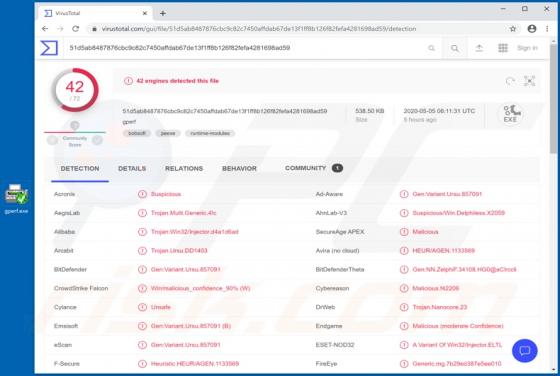
Task: Open the Chrome profile account icon
Action: pos(532,29)
